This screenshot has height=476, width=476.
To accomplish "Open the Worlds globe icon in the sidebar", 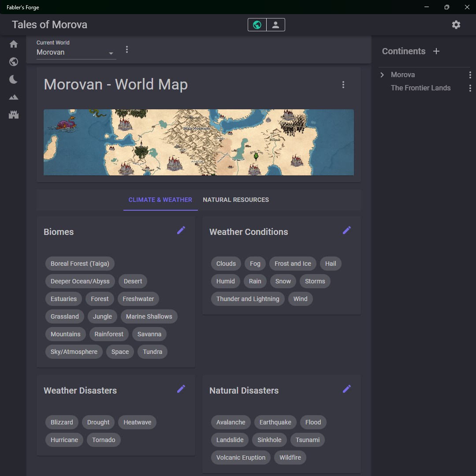I will 13,62.
